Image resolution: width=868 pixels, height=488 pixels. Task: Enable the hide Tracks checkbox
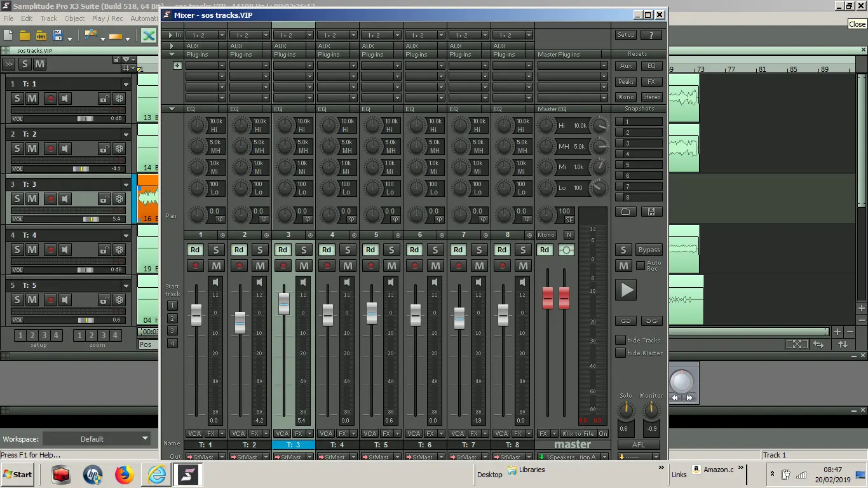[620, 340]
